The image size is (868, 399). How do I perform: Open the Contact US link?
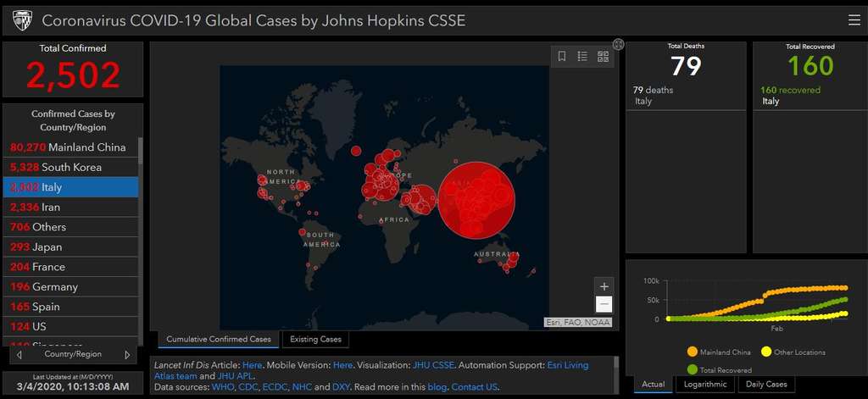474,387
